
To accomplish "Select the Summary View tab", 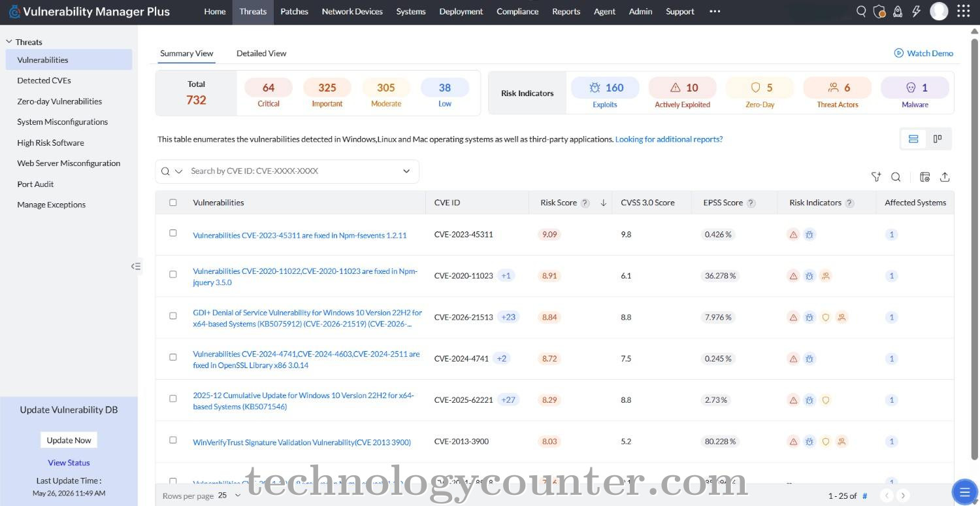I will [x=187, y=53].
